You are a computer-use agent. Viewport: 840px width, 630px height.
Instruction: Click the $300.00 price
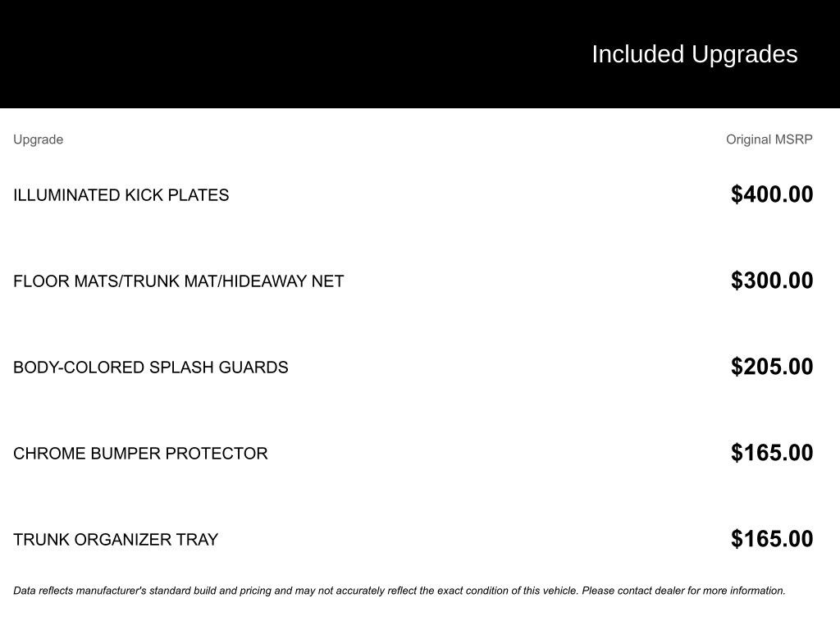[772, 281]
